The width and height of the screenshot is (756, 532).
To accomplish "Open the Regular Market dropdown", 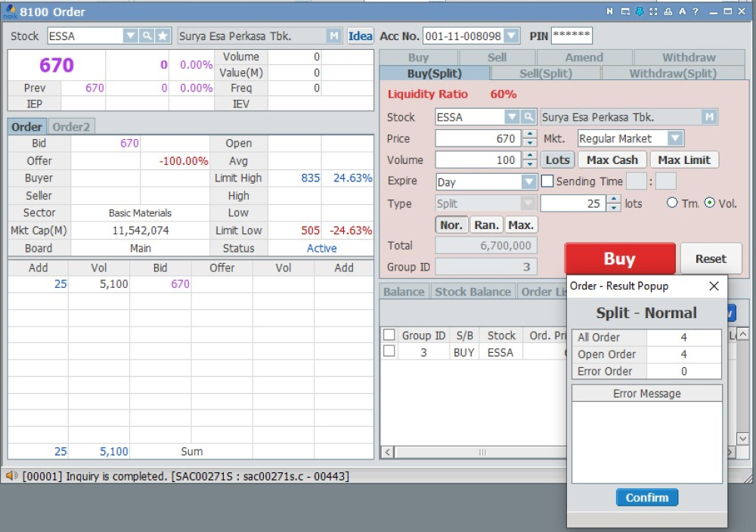I will 675,138.
